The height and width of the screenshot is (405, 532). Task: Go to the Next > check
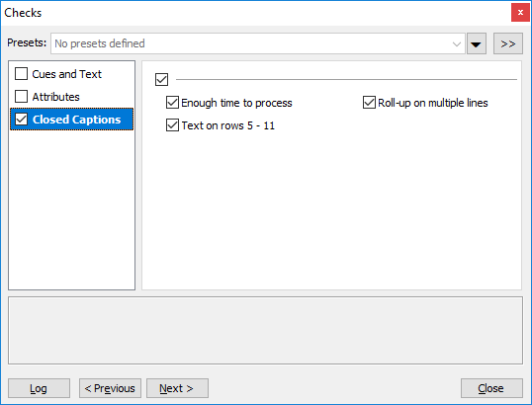(x=177, y=388)
